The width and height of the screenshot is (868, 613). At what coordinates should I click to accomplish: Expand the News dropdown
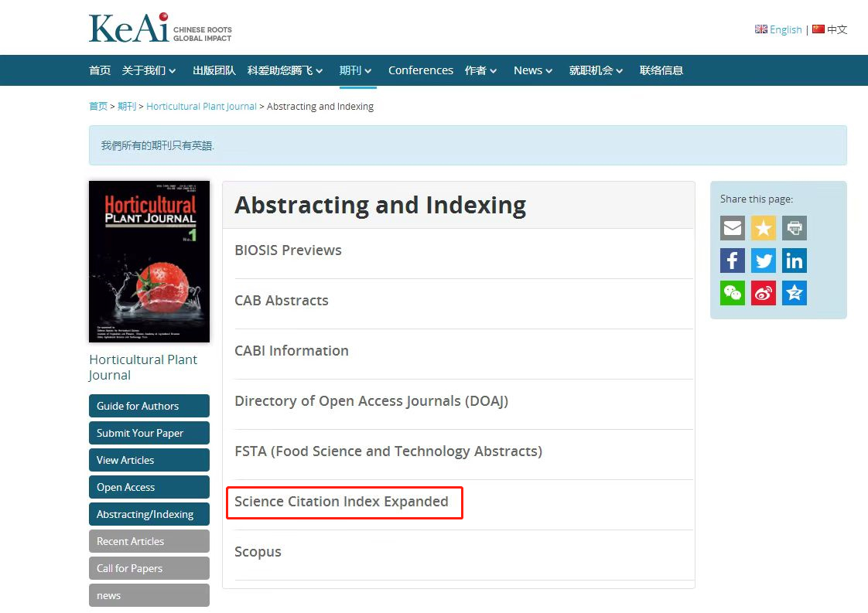tap(533, 70)
